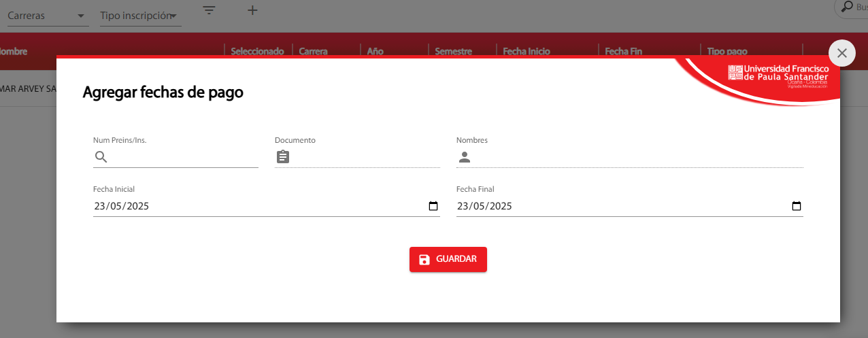868x338 pixels.
Task: Select the Fecha Inicial date value 23/05/2025
Action: pyautogui.click(x=122, y=206)
